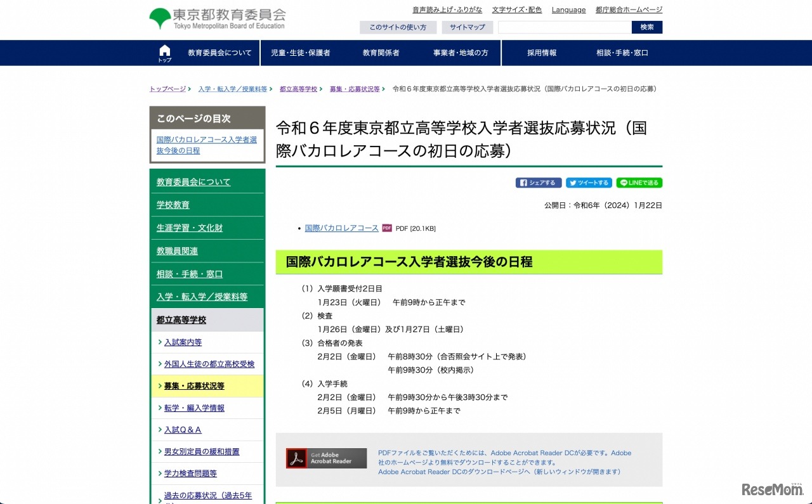
Task: Open the 採用情報 navigation menu
Action: coord(541,53)
